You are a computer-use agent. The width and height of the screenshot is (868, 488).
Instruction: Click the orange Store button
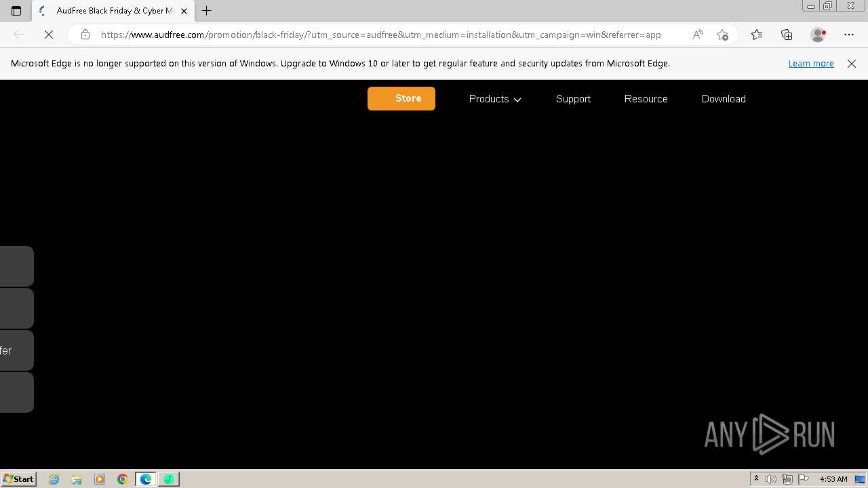[x=401, y=98]
